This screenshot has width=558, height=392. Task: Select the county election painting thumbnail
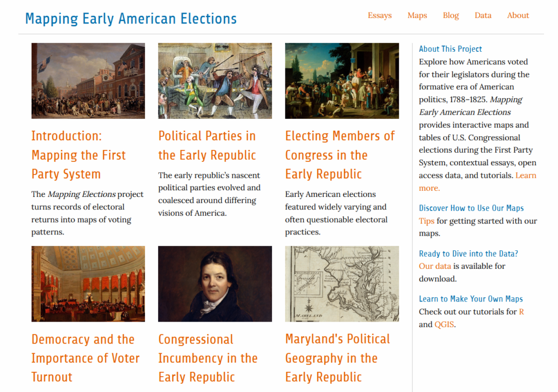point(342,81)
